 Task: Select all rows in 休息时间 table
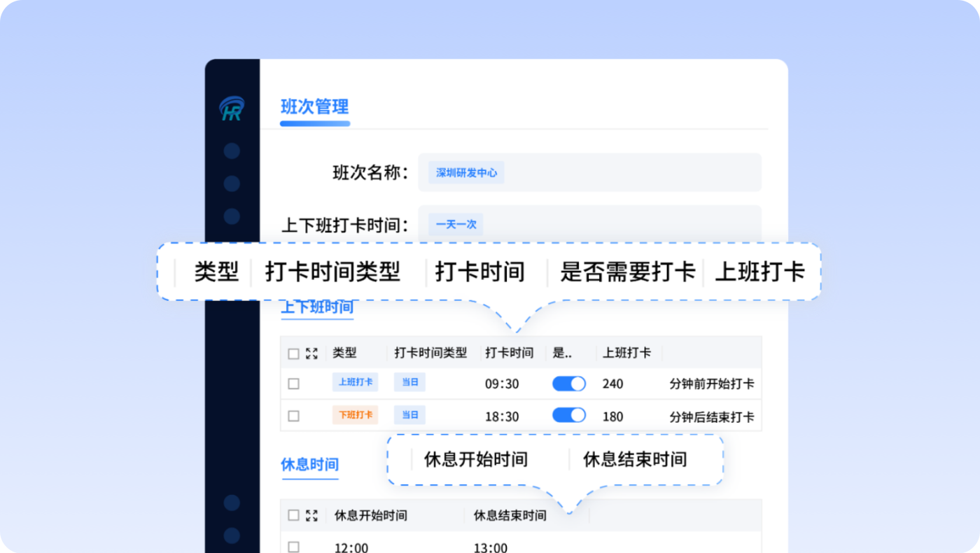[x=294, y=516]
